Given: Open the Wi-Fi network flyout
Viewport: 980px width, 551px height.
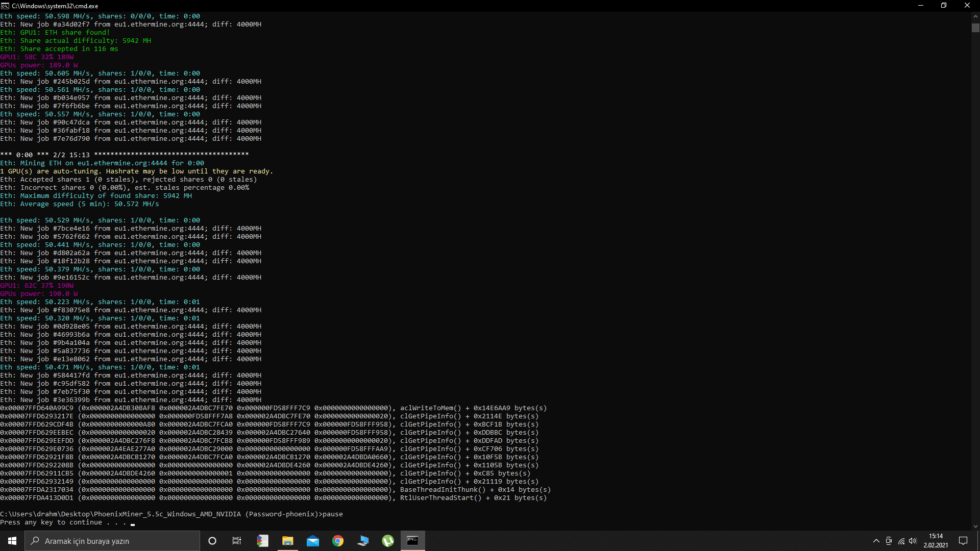Looking at the screenshot, I should tap(901, 541).
